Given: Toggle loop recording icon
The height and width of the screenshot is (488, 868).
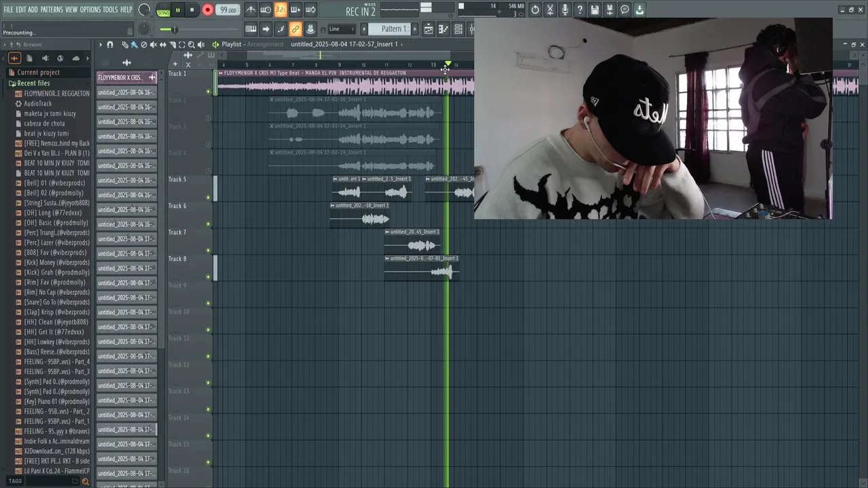Looking at the screenshot, I should 311,9.
